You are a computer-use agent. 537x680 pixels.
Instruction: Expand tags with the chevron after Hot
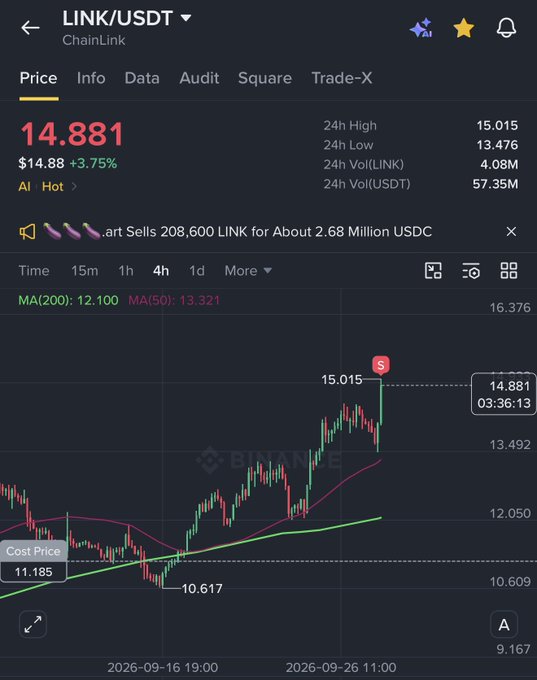[74, 186]
